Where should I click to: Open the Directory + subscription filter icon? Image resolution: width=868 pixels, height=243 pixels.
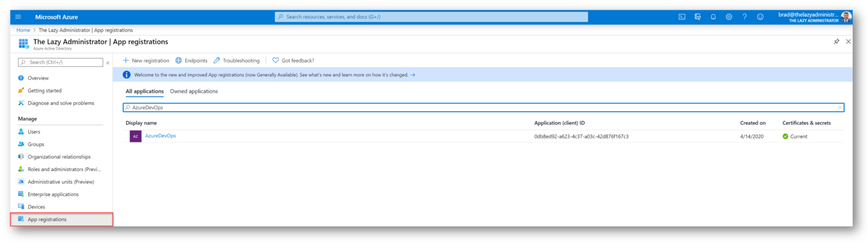point(697,17)
